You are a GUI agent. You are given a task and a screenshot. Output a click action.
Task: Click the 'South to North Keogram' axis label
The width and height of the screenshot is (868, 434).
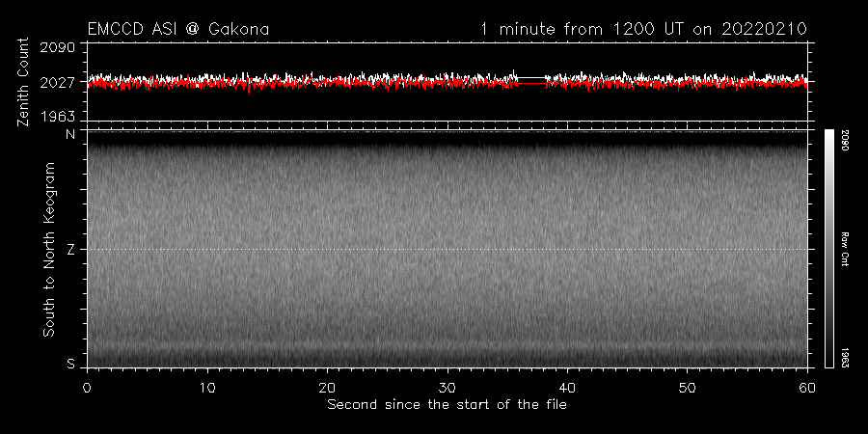pyautogui.click(x=49, y=249)
